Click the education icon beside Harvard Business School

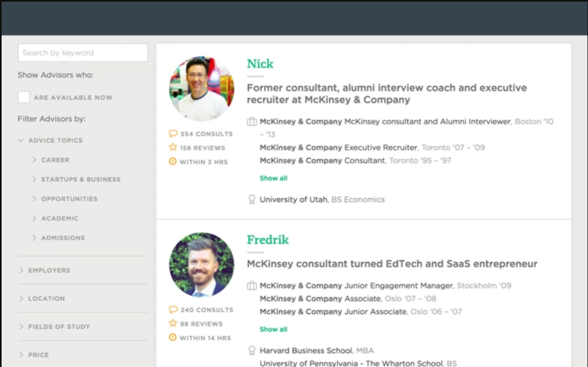[x=252, y=350]
